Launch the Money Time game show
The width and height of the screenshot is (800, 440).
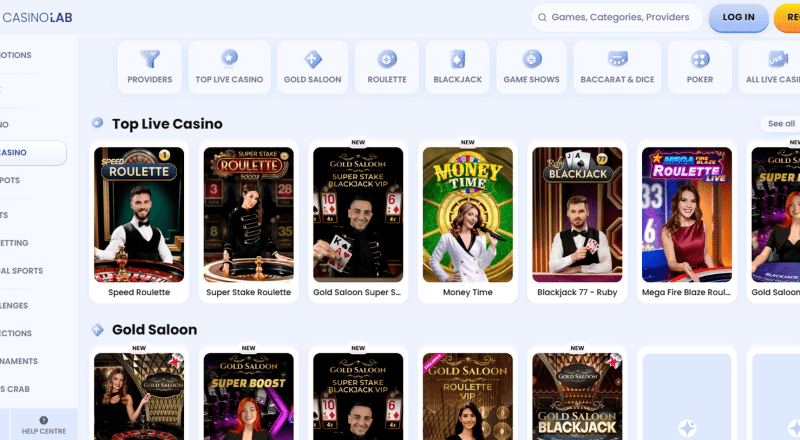(468, 222)
